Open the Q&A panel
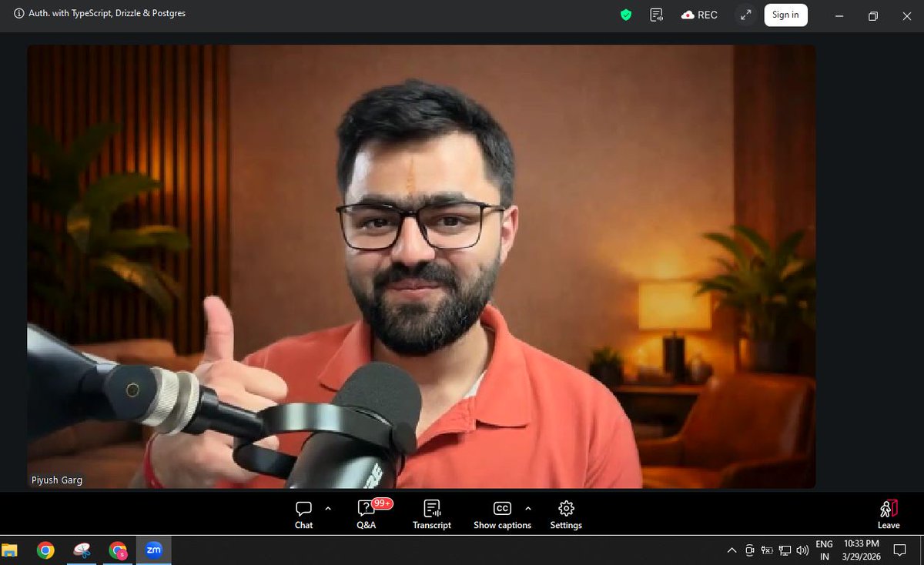The image size is (924, 565). coord(367,515)
